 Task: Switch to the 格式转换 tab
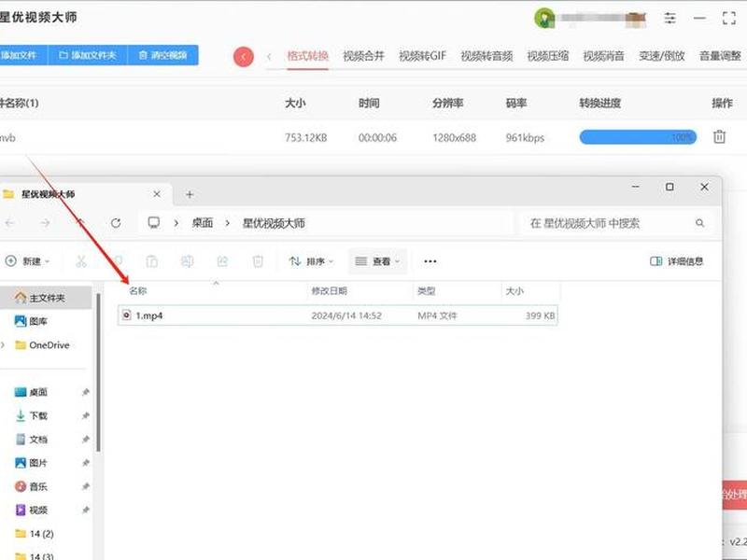tap(308, 56)
